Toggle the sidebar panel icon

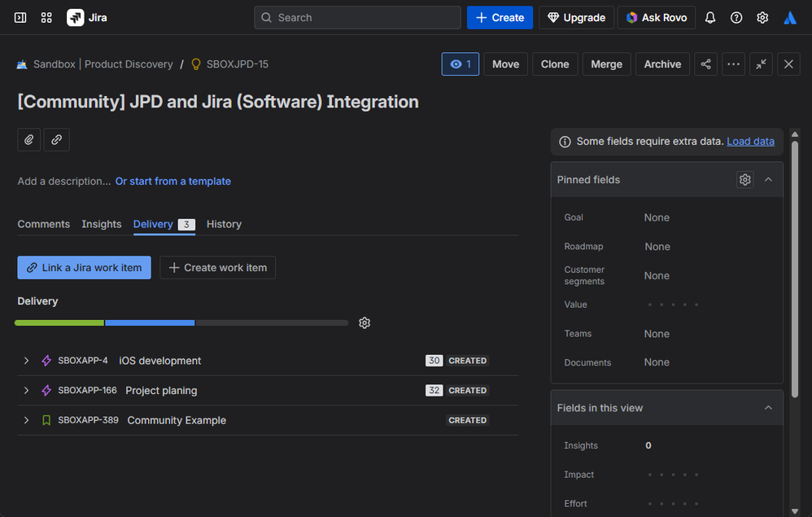(x=20, y=18)
